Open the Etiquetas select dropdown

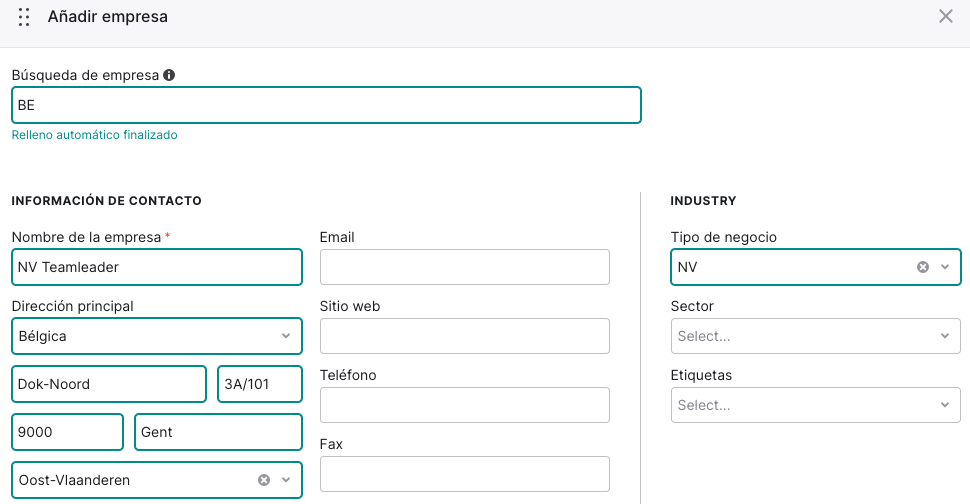[815, 405]
